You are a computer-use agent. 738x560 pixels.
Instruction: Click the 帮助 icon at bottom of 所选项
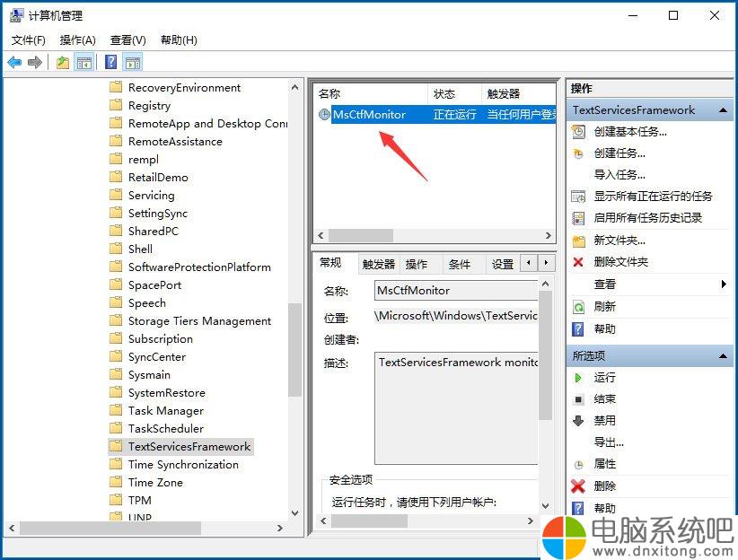(x=578, y=508)
